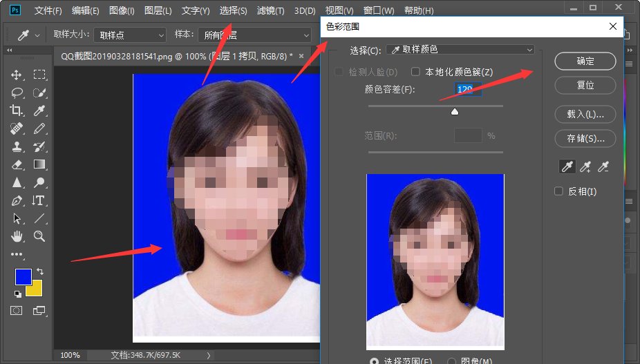Screen dimensions: 640x364
Task: Pick the add-to-sample eyedropper plus
Action: click(585, 166)
